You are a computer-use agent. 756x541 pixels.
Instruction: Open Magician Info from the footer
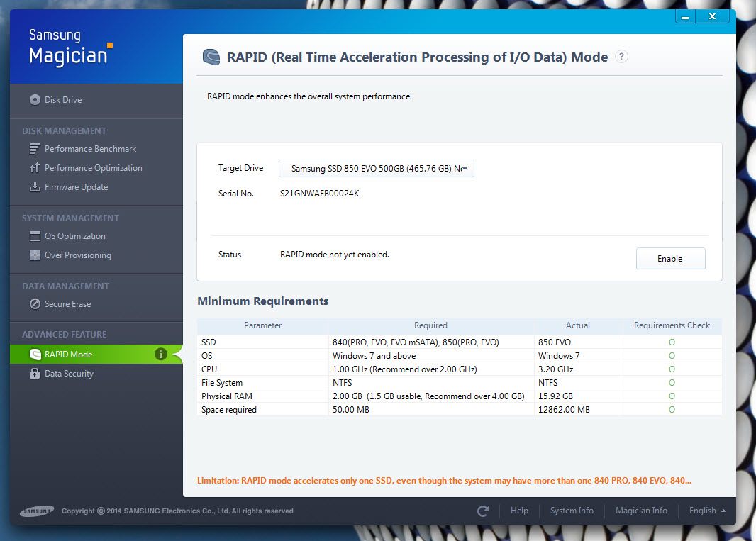point(641,511)
